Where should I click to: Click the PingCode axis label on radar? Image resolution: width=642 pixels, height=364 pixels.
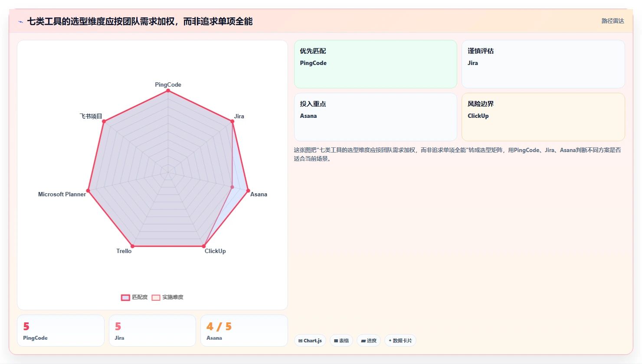tap(168, 84)
